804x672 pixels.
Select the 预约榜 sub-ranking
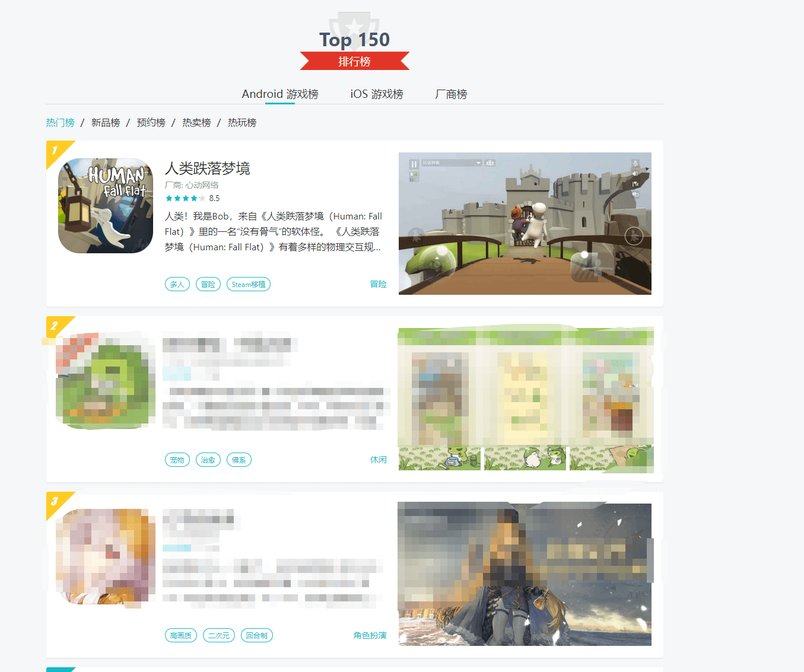coord(151,123)
